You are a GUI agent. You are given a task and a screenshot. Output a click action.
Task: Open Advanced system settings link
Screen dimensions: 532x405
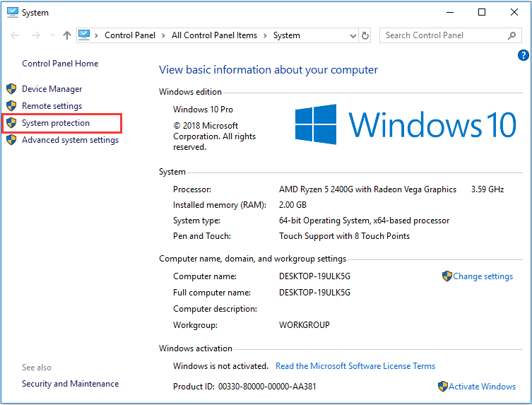click(x=70, y=140)
